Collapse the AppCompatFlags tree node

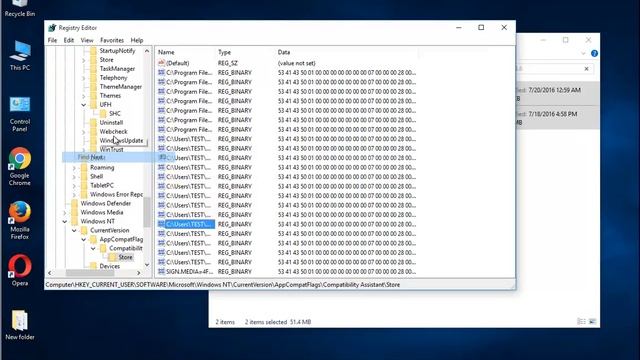(84, 240)
